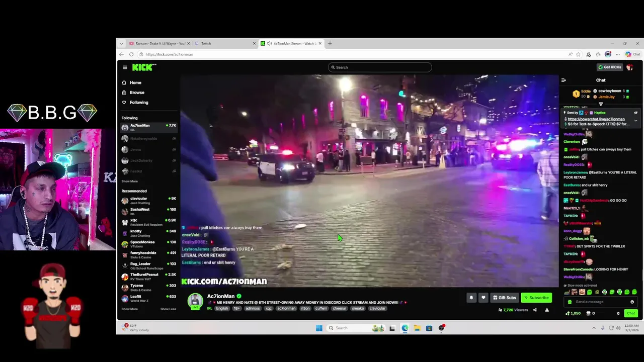Click the report stream warning icon
Screen dimensions: 644x362
pyautogui.click(x=547, y=310)
